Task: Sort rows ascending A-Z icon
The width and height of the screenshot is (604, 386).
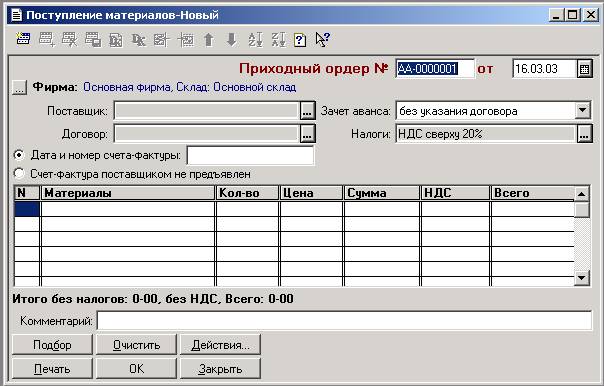Action: click(255, 39)
